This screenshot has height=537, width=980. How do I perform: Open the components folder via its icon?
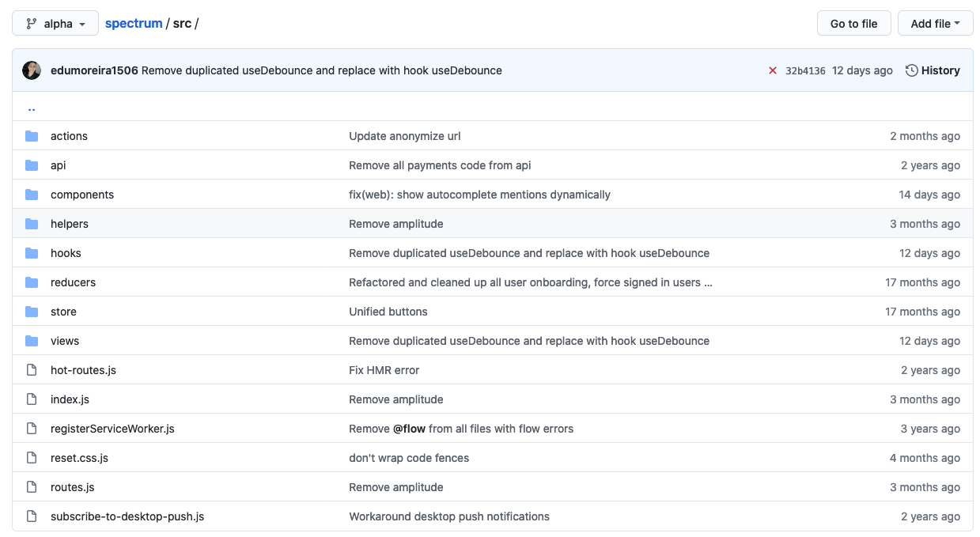[31, 194]
